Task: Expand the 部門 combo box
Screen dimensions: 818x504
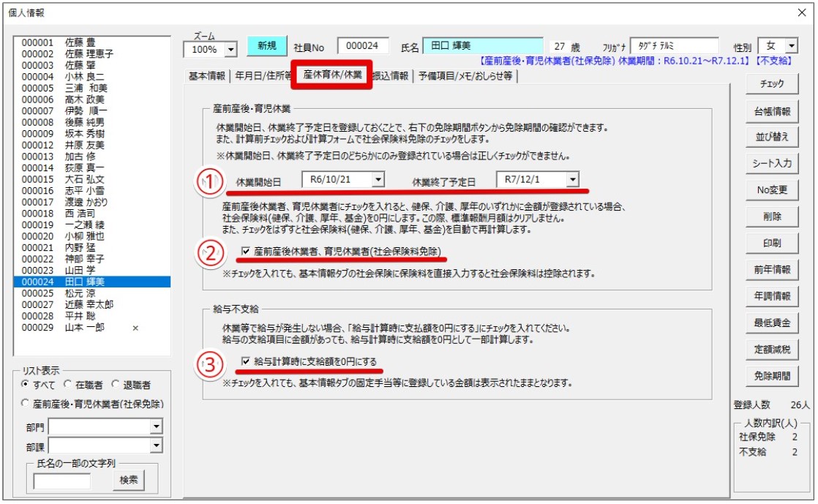Action: click(x=157, y=426)
